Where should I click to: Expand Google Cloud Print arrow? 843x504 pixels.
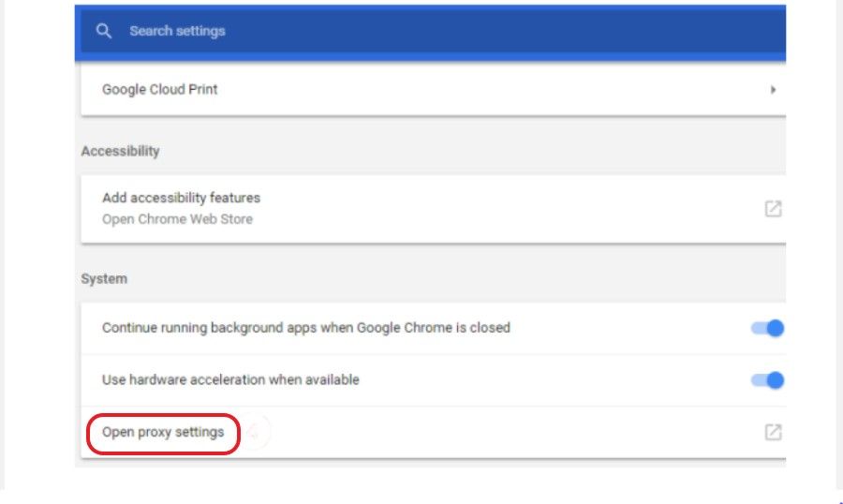click(773, 90)
